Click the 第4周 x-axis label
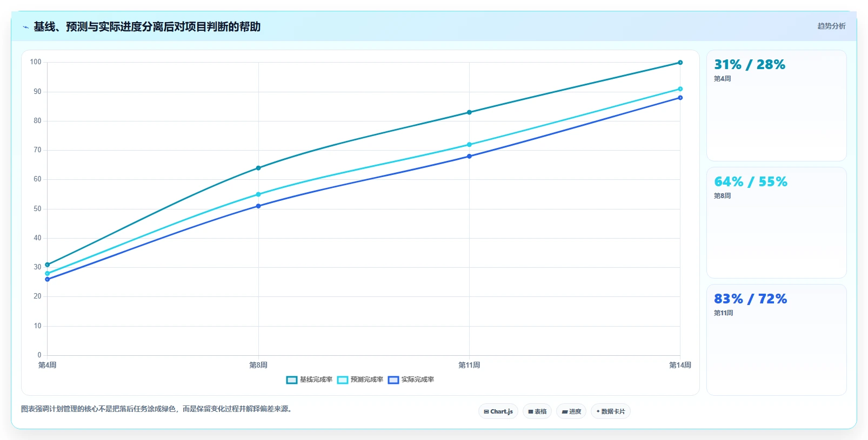 [48, 365]
